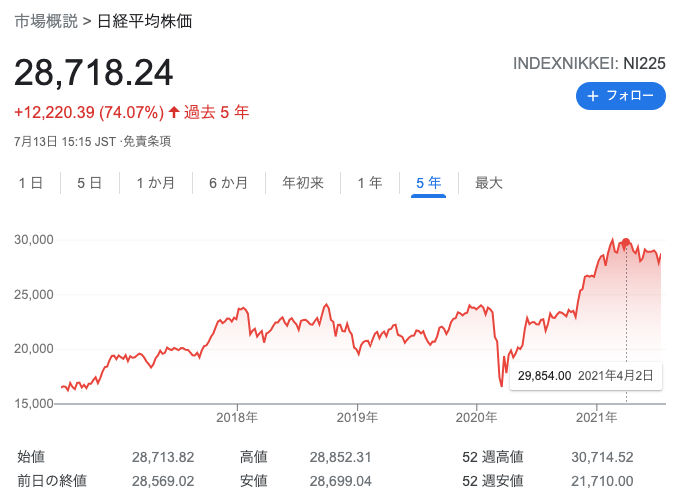Image resolution: width=677 pixels, height=504 pixels.
Task: Click the 始値 value 28,713.82
Action: 163,457
